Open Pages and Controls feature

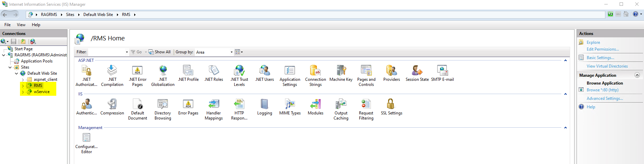366,76
